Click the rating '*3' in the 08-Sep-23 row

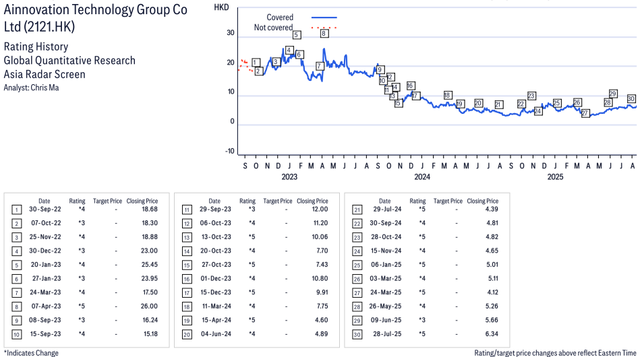click(82, 320)
